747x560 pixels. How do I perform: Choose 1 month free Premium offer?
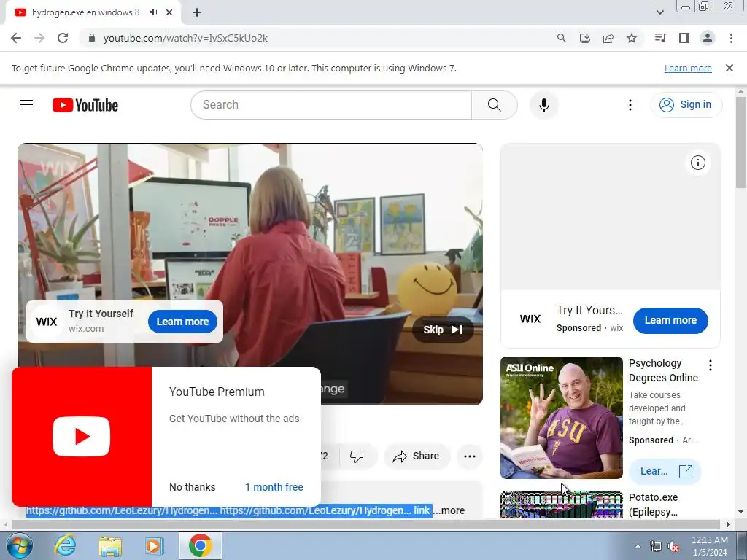tap(274, 487)
